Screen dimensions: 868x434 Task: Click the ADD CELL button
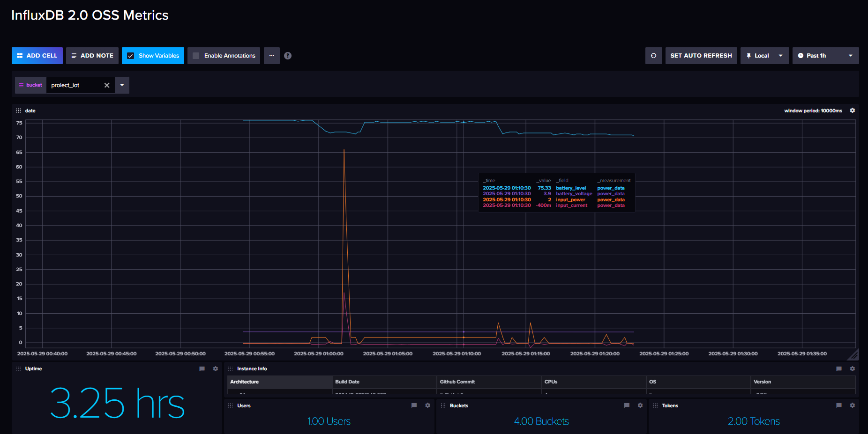point(37,56)
